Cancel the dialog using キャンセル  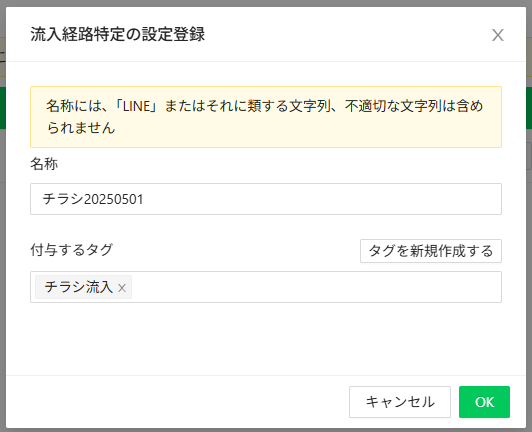point(400,402)
